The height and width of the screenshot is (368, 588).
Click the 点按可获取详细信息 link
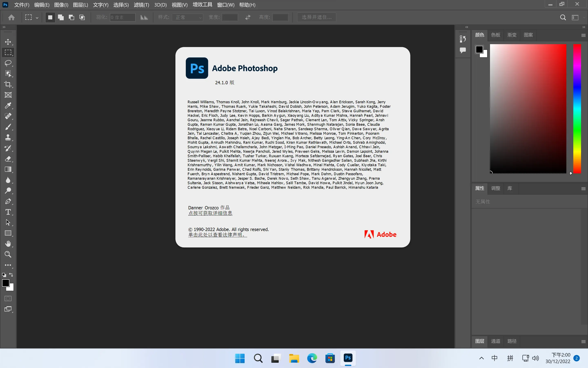210,213
